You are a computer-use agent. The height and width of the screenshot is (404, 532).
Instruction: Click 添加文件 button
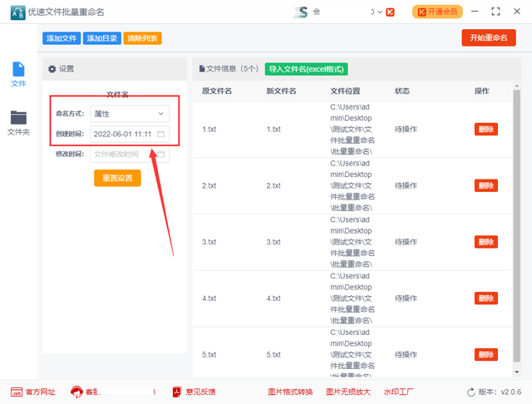click(62, 38)
